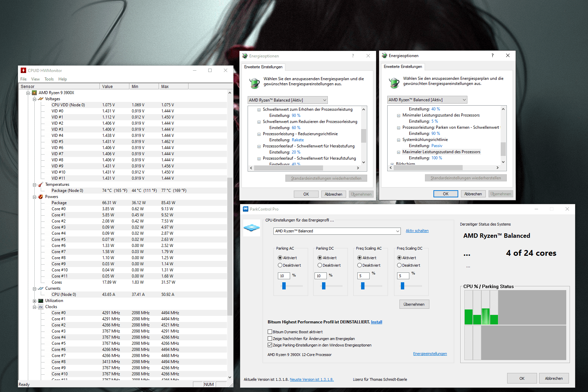Screen dimensions: 588x392
Task: Click the Freq Scaling DC slider handle
Action: [403, 286]
